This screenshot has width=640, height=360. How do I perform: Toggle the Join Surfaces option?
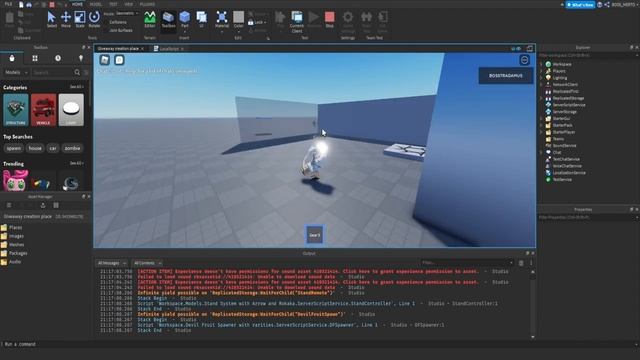[120, 30]
